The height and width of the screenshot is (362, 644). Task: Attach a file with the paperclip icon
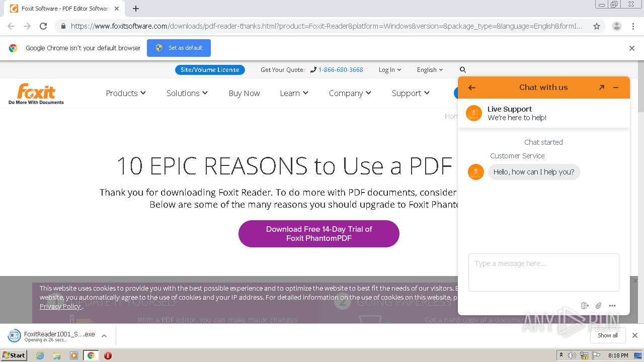click(x=598, y=306)
